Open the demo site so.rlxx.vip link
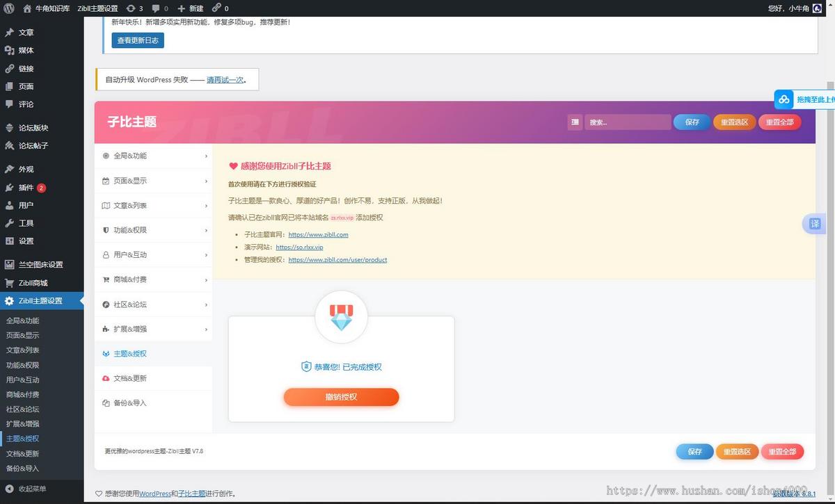This screenshot has height=504, width=835. pyautogui.click(x=299, y=247)
